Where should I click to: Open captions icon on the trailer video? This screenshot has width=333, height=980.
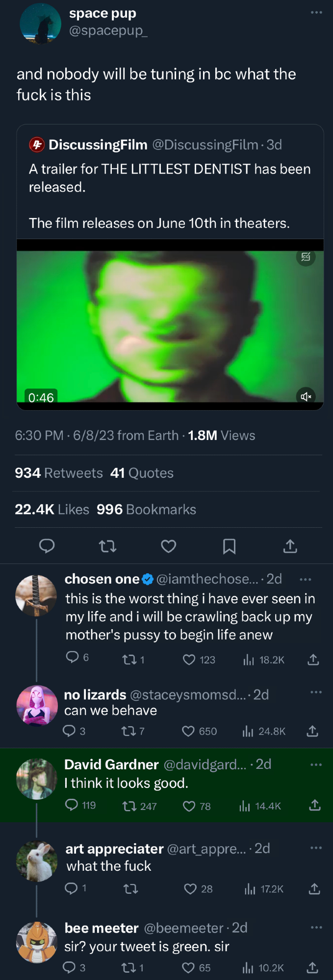[x=306, y=257]
